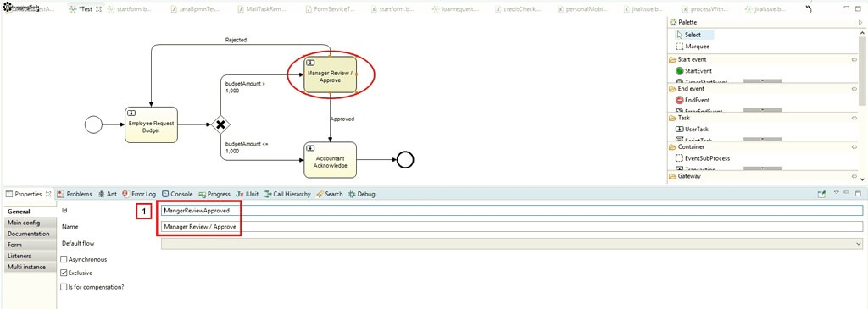
Task: Pin the Start event drawer open
Action: point(854,59)
